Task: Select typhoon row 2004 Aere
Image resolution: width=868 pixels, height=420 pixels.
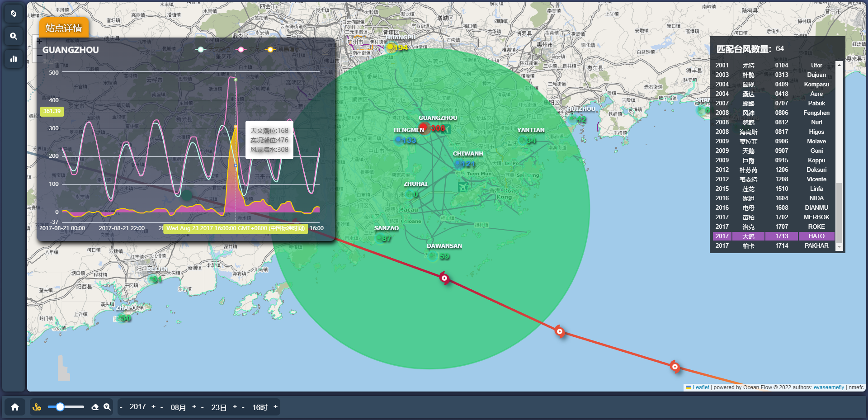Action: coord(774,94)
